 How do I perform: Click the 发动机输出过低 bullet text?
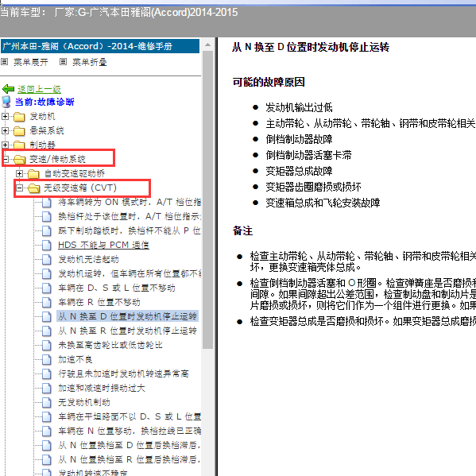pyautogui.click(x=299, y=107)
